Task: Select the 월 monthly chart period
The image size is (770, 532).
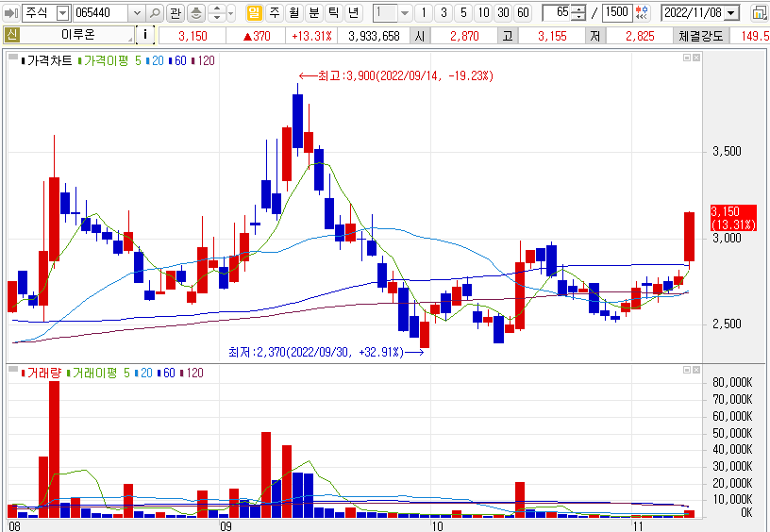Action: [293, 13]
